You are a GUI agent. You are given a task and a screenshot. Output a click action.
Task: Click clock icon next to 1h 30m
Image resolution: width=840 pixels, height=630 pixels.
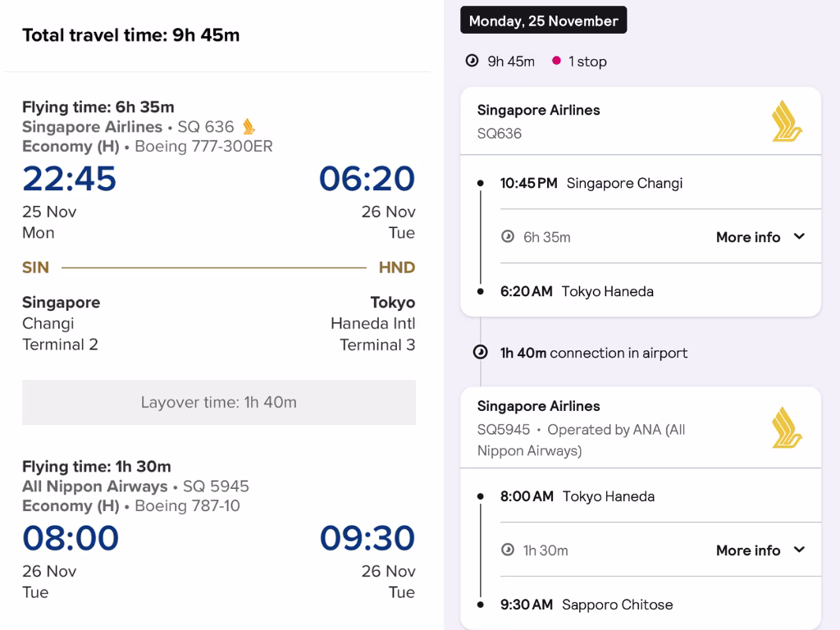pyautogui.click(x=508, y=550)
